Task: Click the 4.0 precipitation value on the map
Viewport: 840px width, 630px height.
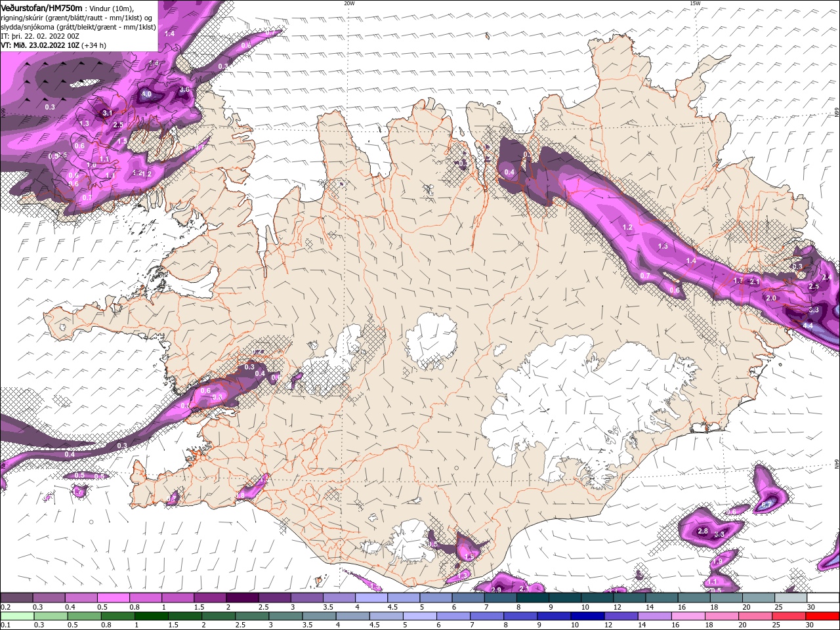Action: pyautogui.click(x=146, y=94)
